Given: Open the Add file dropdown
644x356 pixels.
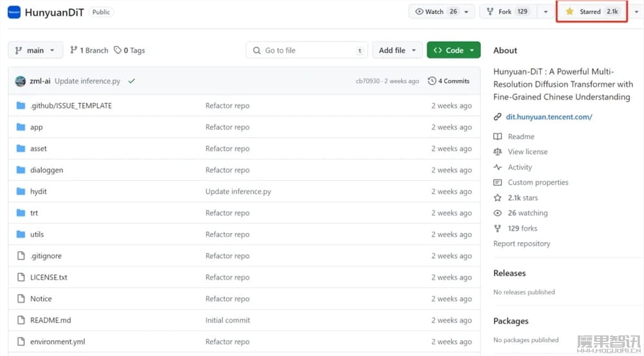Looking at the screenshot, I should click(397, 50).
